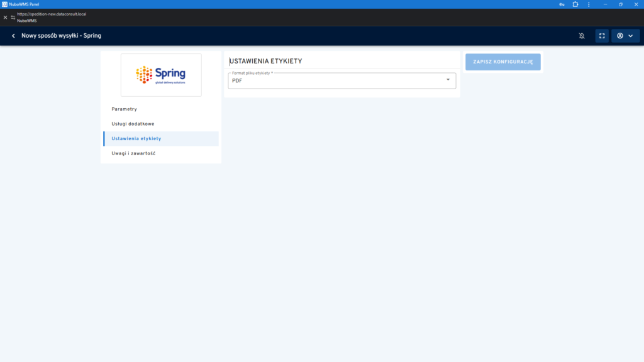
Task: Click the NuboWMS app icon in title bar
Action: click(4, 4)
